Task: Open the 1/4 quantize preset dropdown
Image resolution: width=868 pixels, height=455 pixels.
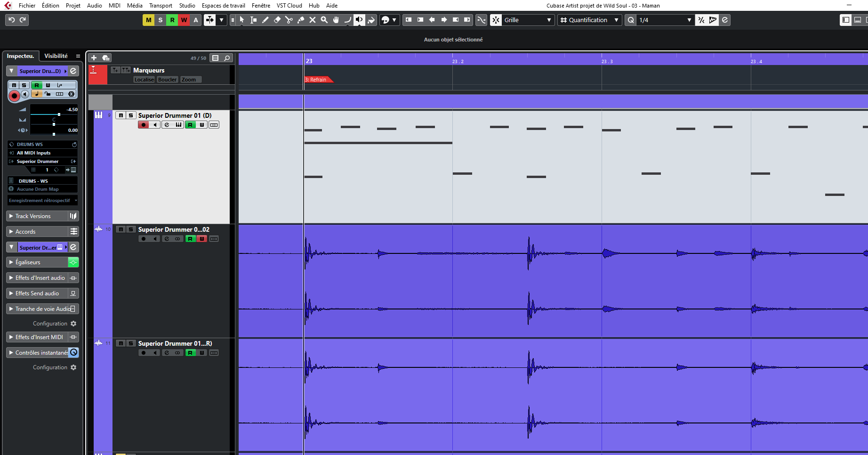Action: coord(665,20)
